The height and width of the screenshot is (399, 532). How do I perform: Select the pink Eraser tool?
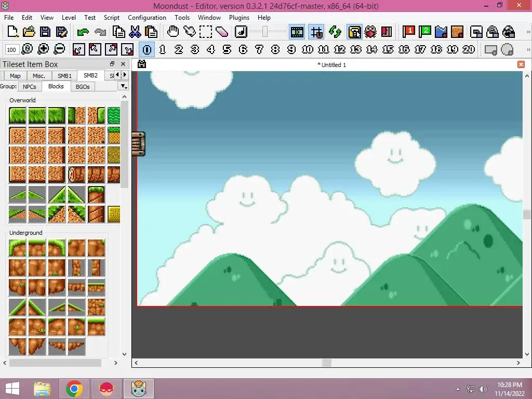(221, 32)
